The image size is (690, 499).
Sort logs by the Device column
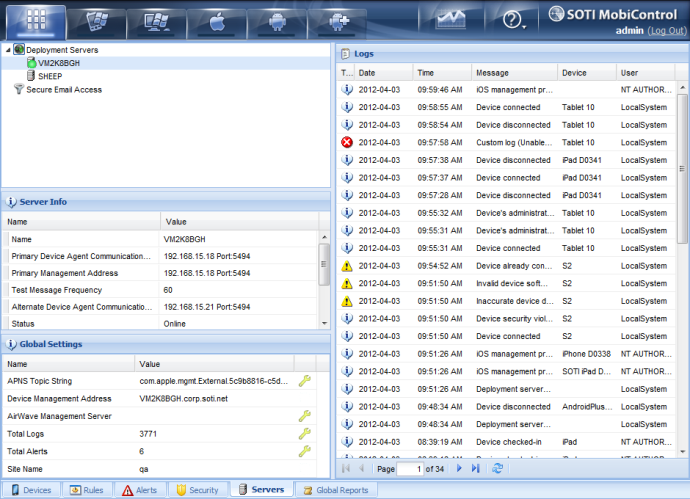587,73
